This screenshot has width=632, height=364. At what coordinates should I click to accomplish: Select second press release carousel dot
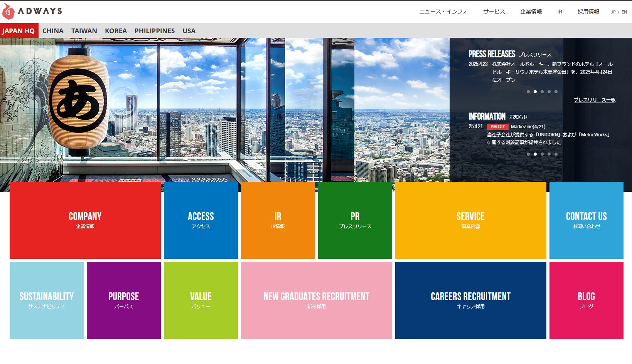[x=535, y=92]
